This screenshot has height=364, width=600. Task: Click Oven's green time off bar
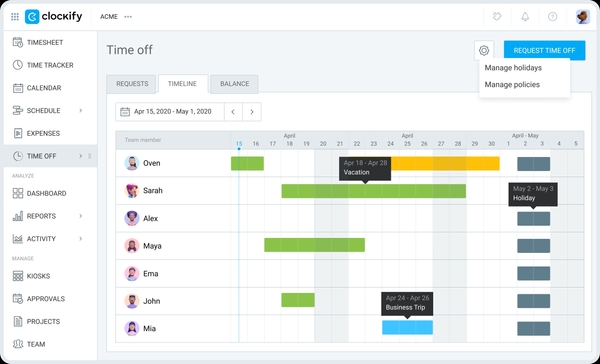pyautogui.click(x=247, y=163)
